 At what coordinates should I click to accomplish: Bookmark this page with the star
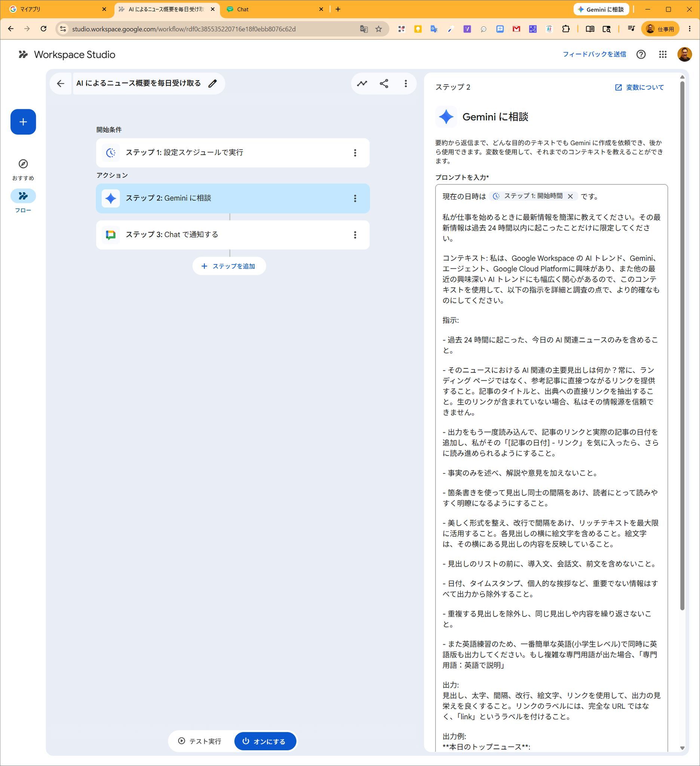click(x=379, y=29)
